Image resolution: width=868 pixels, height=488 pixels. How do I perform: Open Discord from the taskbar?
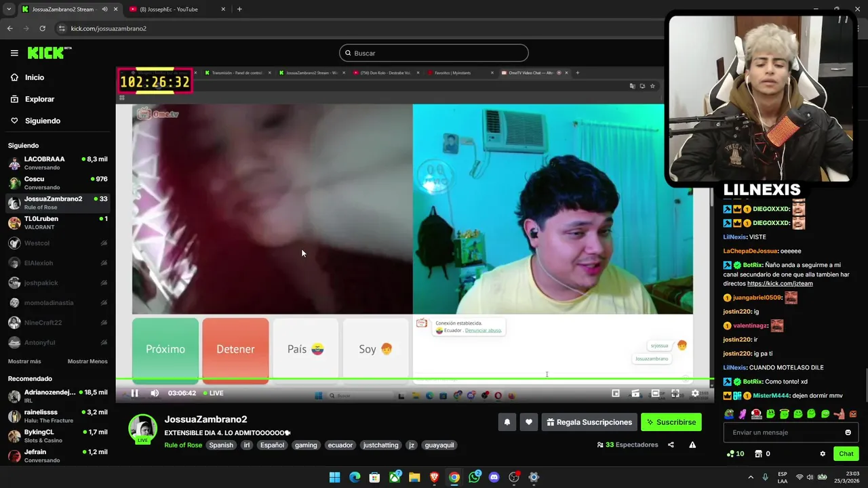click(494, 477)
